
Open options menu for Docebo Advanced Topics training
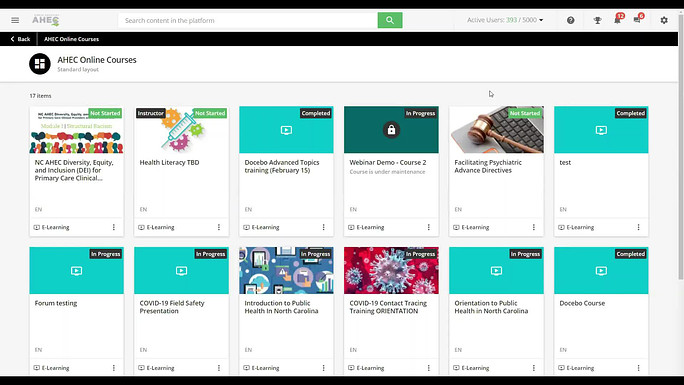coord(324,227)
